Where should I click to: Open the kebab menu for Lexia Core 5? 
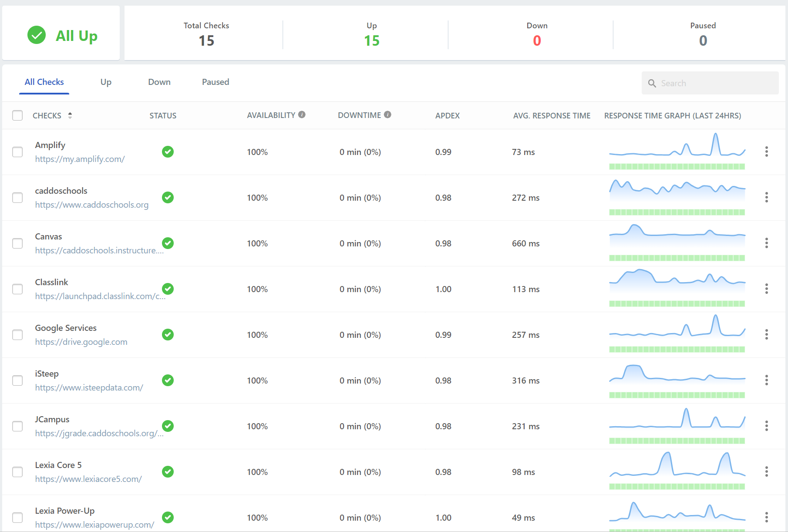click(x=767, y=471)
